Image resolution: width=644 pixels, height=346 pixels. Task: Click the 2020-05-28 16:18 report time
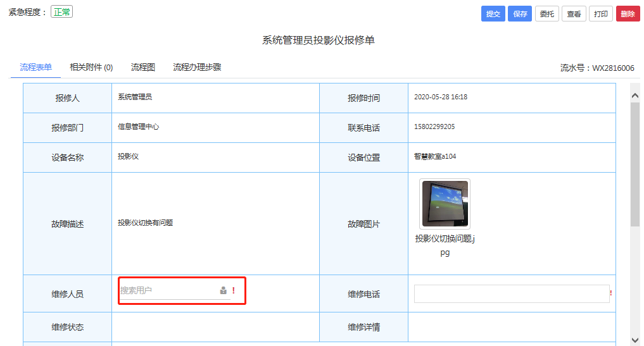click(441, 97)
